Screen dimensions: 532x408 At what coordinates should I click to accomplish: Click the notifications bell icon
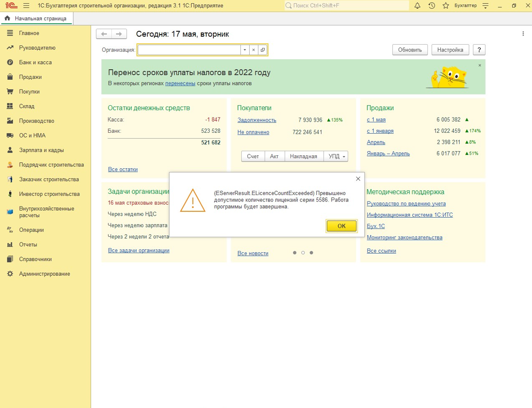417,6
